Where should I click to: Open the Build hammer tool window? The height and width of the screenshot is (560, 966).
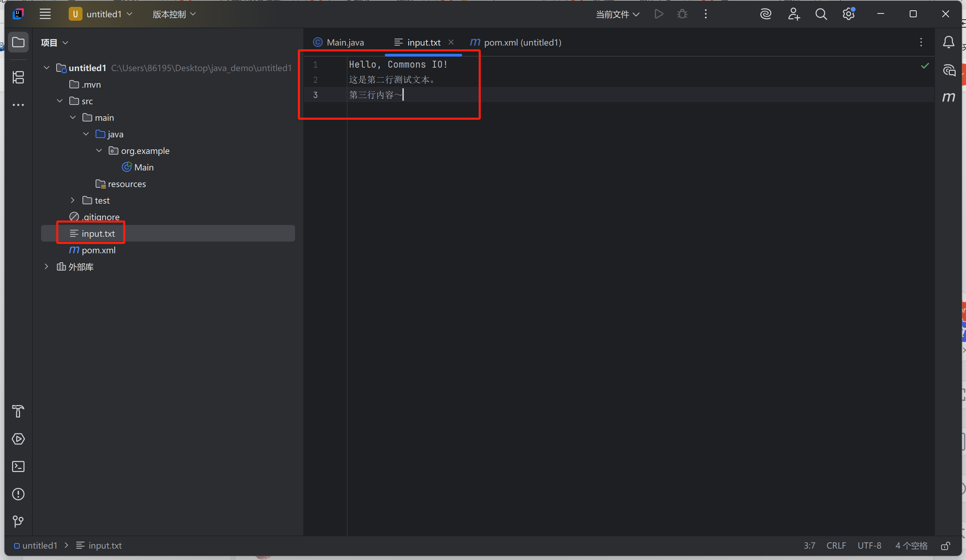[18, 411]
